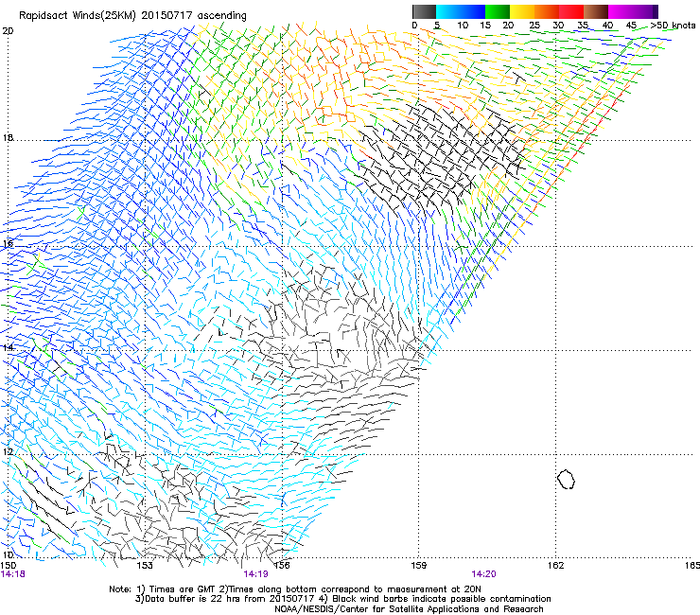Click the cyan 5-10 knots legend segment
This screenshot has width=700, height=615.
448,11
